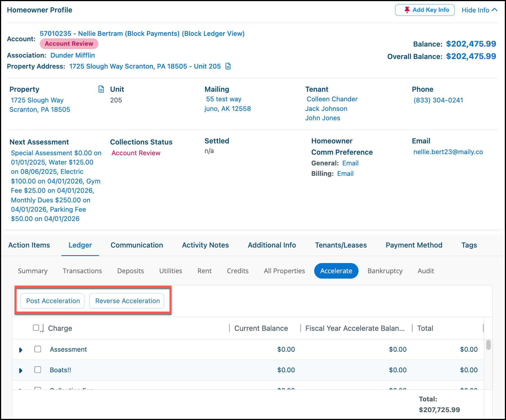Expand the Assessment charge row

21,350
